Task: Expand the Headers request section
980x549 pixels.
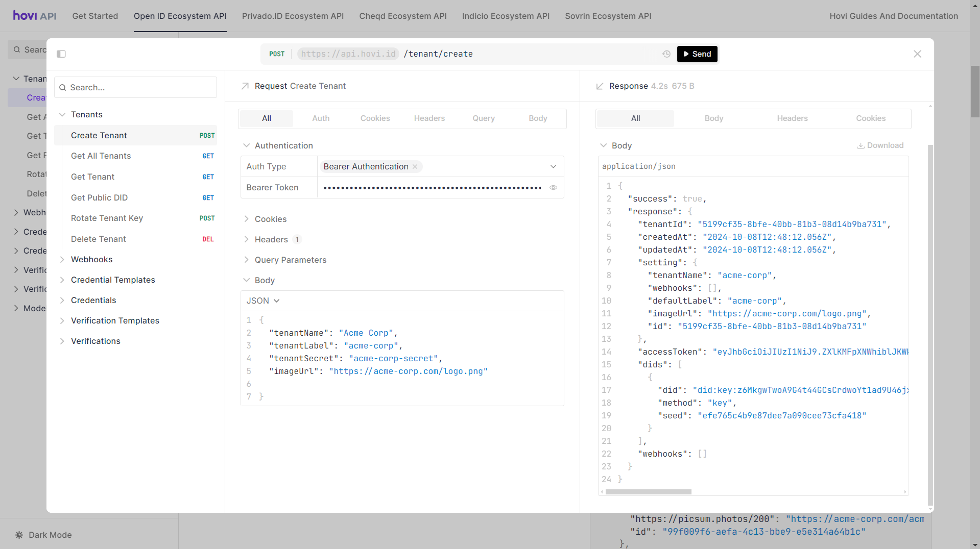Action: tap(271, 239)
